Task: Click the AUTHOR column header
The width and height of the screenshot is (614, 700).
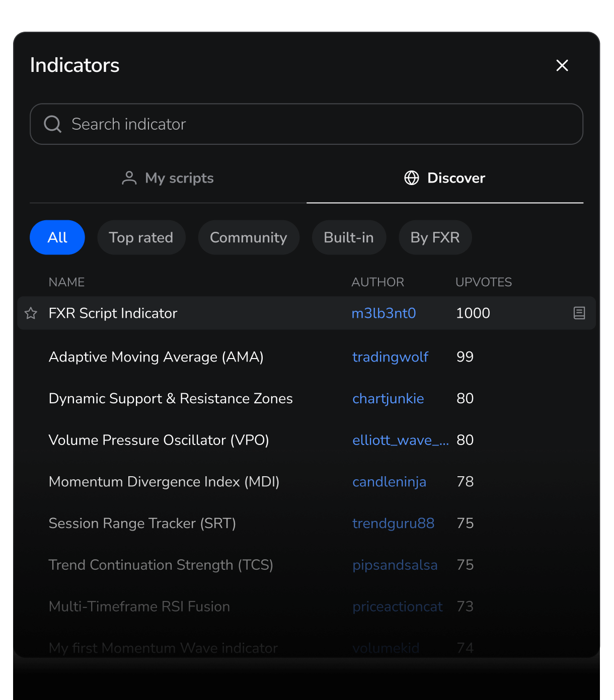Action: click(x=377, y=282)
